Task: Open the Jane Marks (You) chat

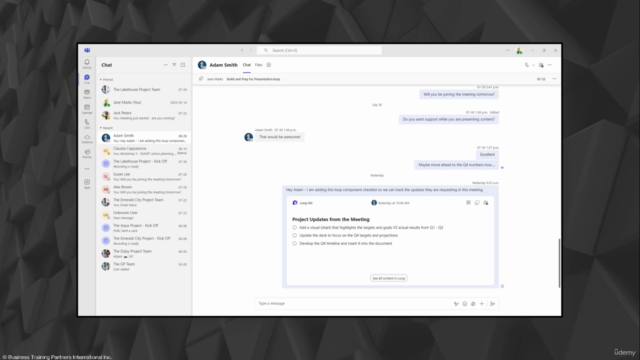Action: 144,102
